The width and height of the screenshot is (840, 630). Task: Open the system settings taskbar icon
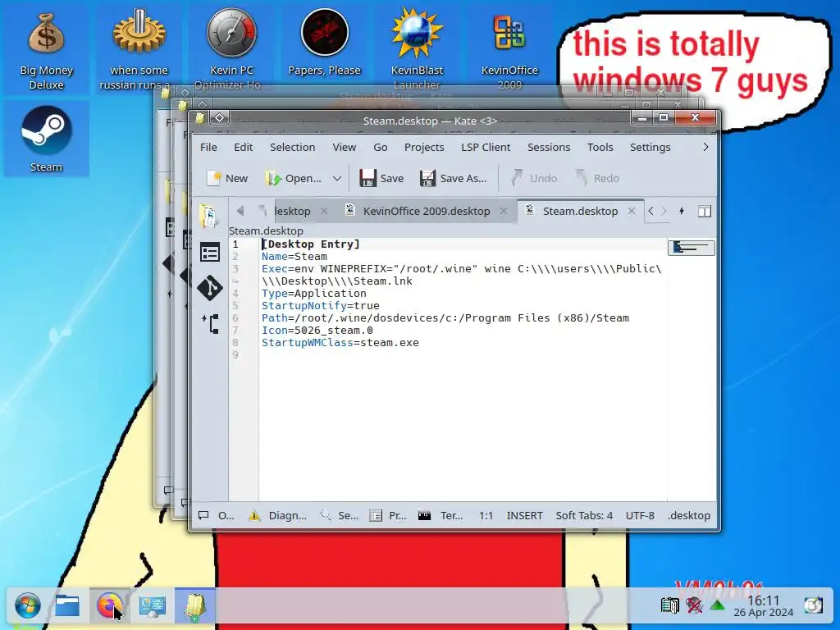pos(152,606)
